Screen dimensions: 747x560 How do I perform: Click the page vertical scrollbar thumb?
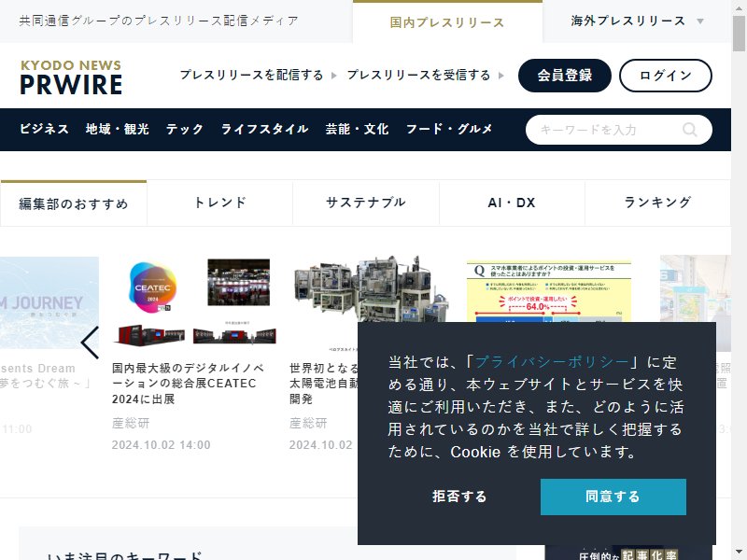[739, 35]
